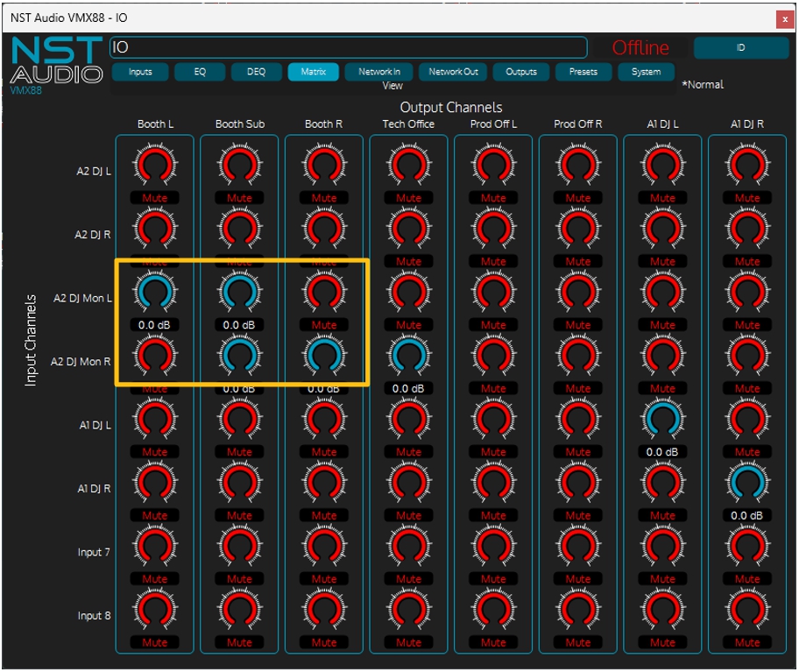Viewport: 799px width, 672px height.
Task: Open the Presets page
Action: (583, 72)
